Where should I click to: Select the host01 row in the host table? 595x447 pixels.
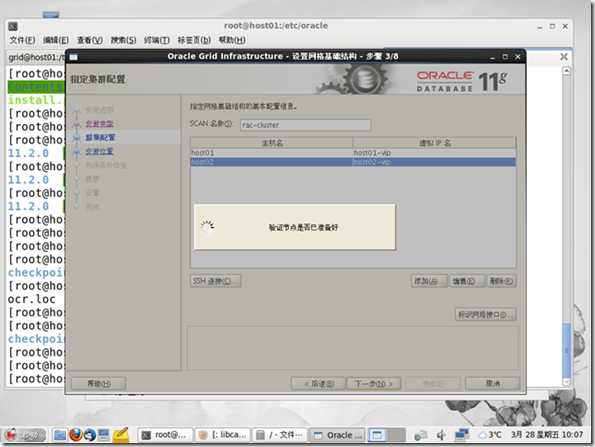pyautogui.click(x=353, y=153)
